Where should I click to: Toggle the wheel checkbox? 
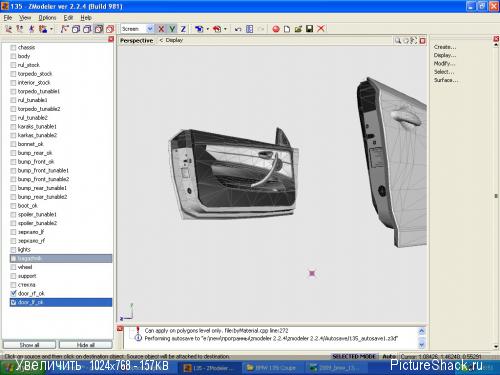(x=13, y=267)
